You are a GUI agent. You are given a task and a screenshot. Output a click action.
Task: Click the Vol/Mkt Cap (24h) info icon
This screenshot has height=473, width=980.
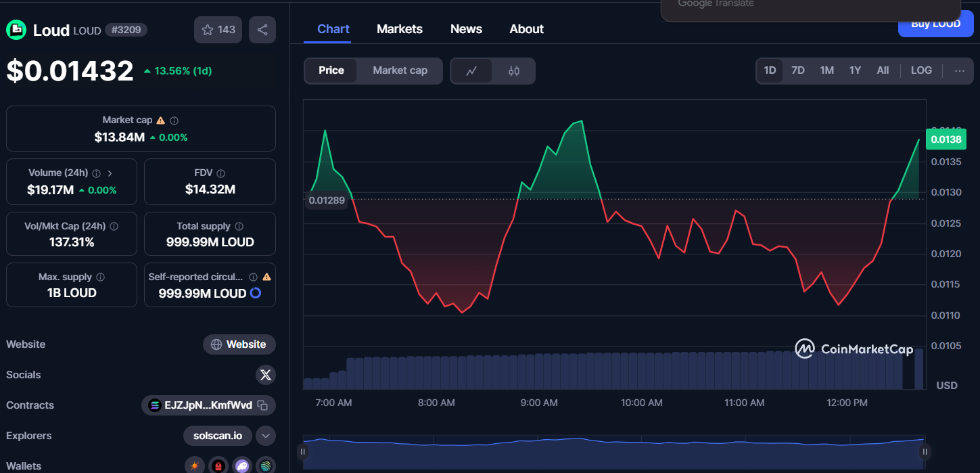pos(114,227)
